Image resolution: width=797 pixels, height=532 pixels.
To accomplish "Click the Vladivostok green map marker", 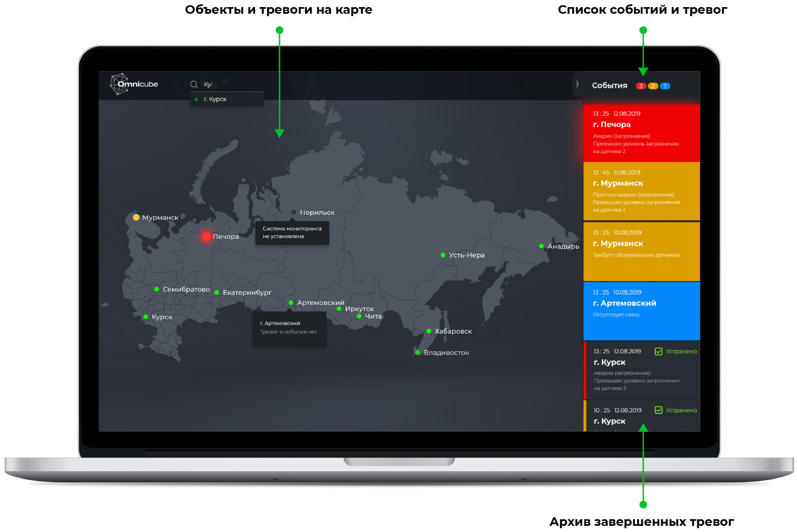I will point(417,353).
